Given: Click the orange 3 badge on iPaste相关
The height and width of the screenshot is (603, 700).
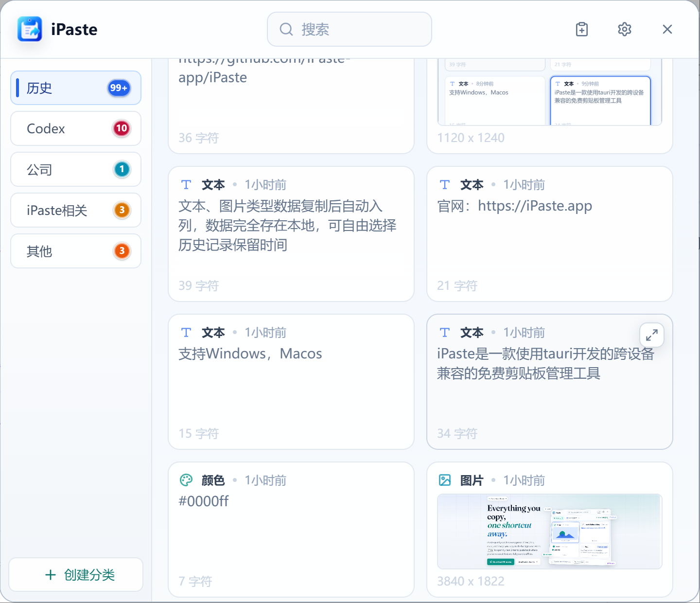Looking at the screenshot, I should tap(122, 210).
